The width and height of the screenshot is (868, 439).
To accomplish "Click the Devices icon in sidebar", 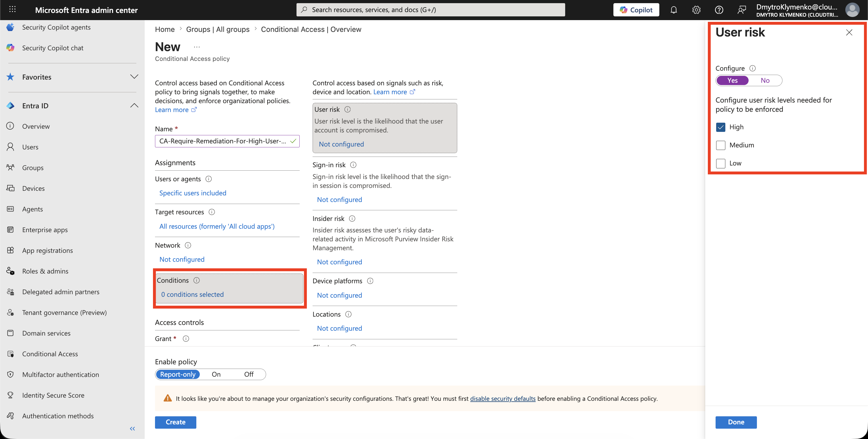I will point(10,188).
